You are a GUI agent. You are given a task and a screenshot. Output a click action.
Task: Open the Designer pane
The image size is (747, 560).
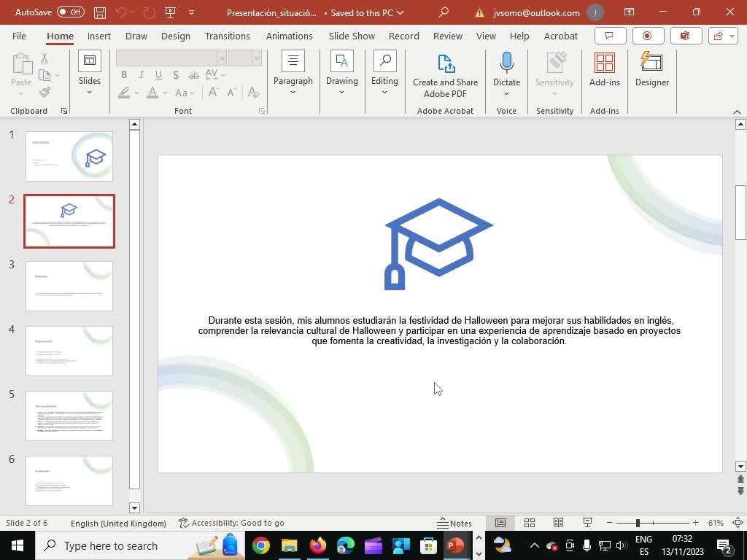[x=651, y=70]
